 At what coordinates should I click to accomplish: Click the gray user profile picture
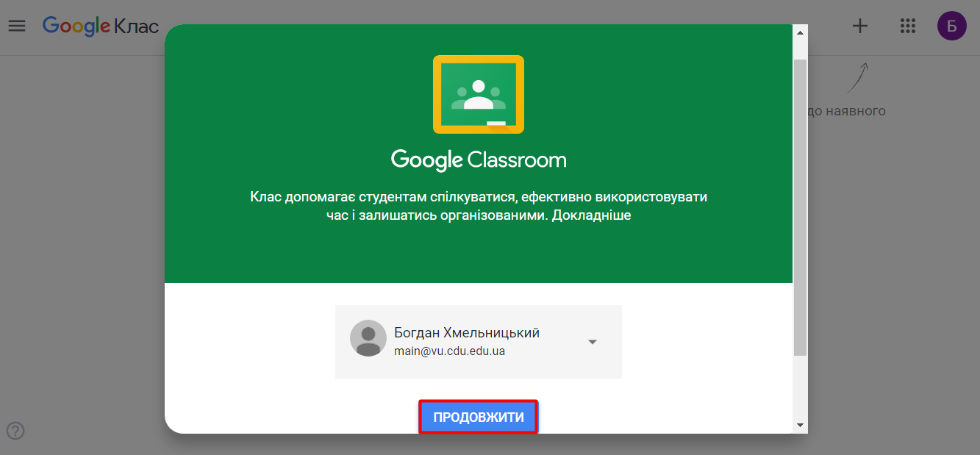368,338
